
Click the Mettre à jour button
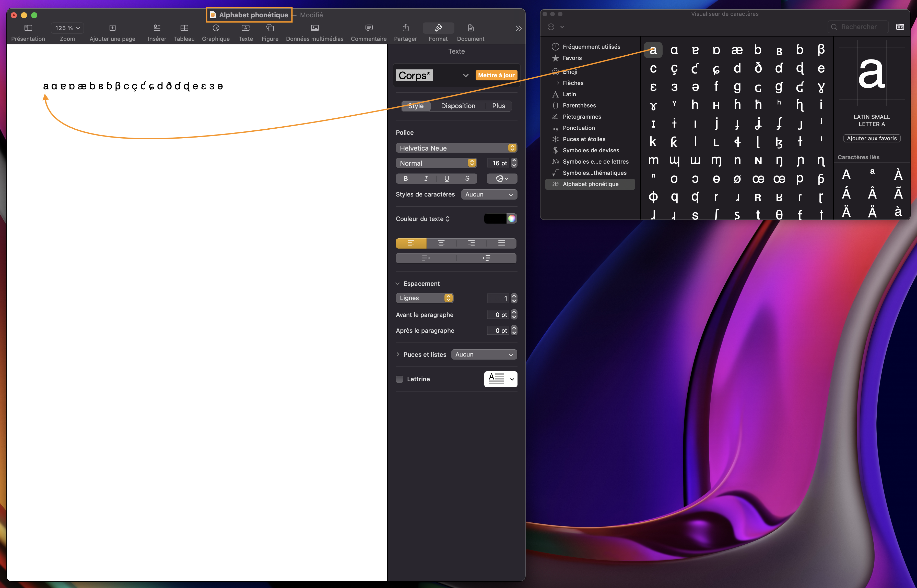tap(496, 76)
